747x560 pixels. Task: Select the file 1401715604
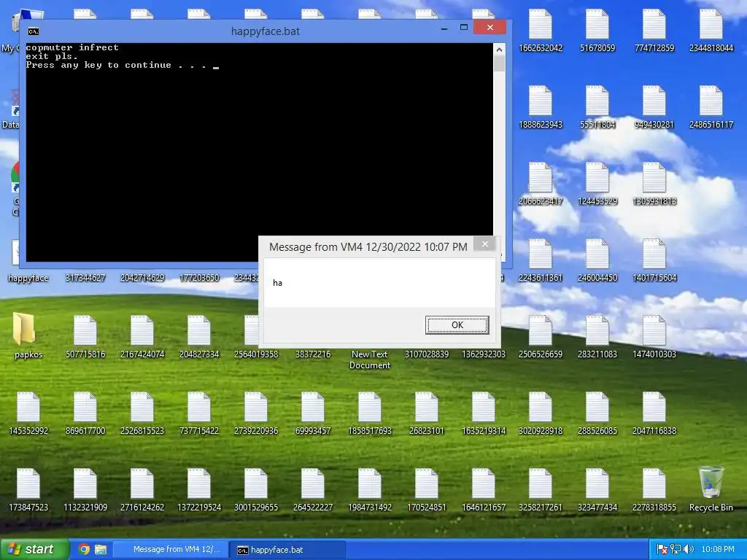[x=654, y=260]
